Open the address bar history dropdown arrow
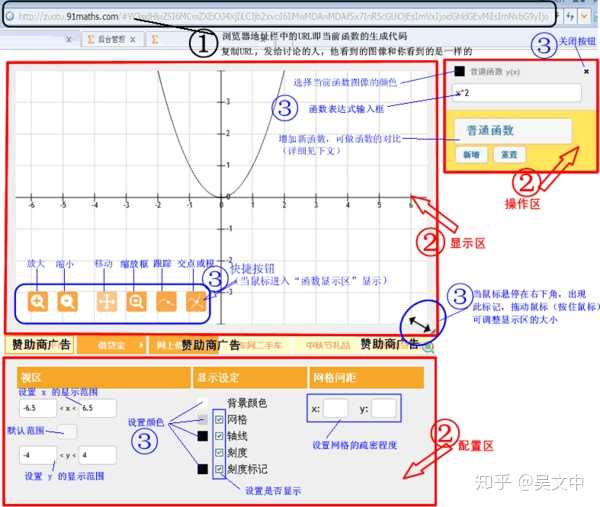Screen dimensions: 600x507 pos(584,16)
